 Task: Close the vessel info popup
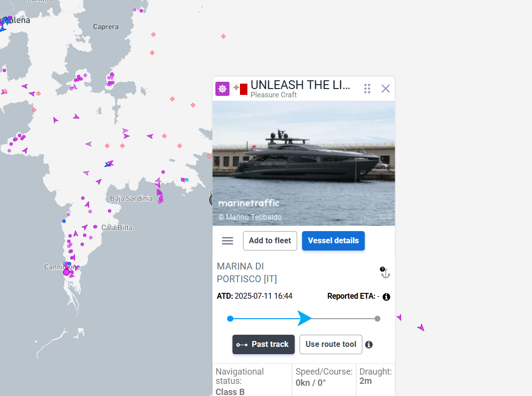pos(385,89)
